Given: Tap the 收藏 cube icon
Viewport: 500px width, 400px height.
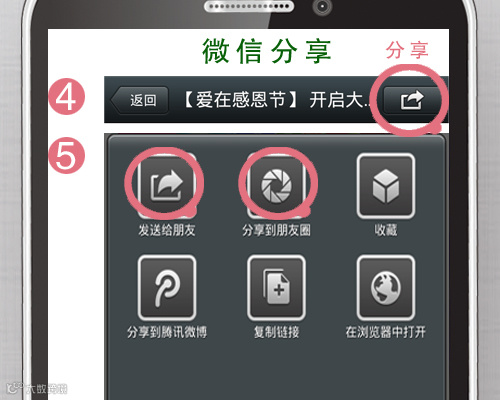Looking at the screenshot, I should [x=386, y=186].
